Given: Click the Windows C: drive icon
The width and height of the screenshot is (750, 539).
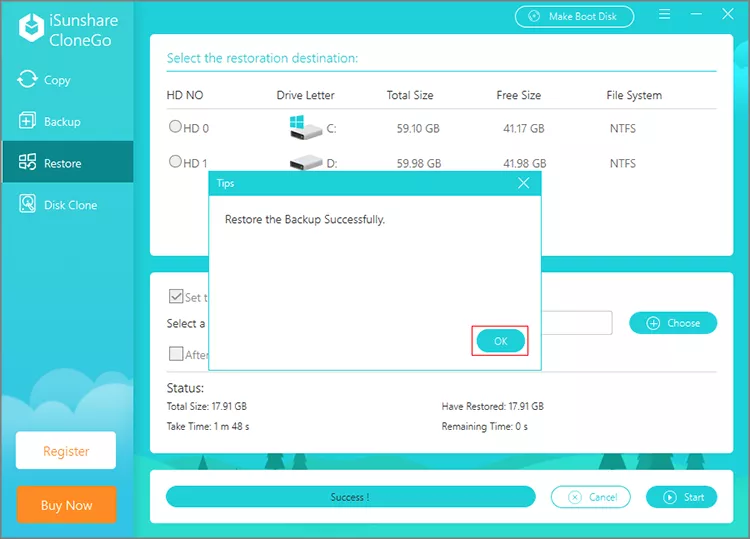Looking at the screenshot, I should click(x=305, y=127).
